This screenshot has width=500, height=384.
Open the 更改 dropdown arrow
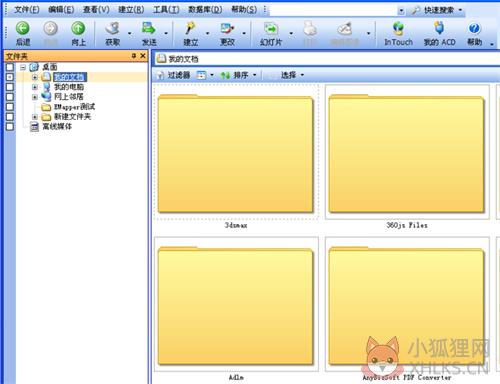point(244,33)
